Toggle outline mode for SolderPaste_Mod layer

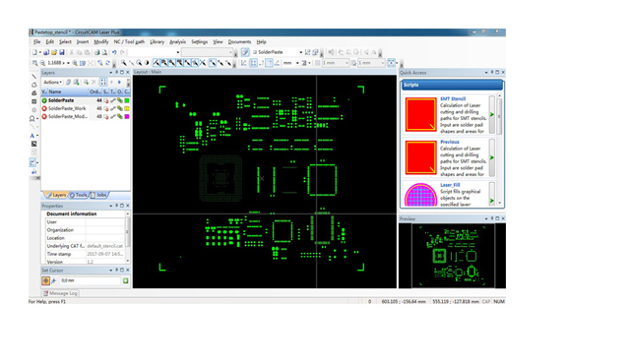pyautogui.click(x=120, y=116)
